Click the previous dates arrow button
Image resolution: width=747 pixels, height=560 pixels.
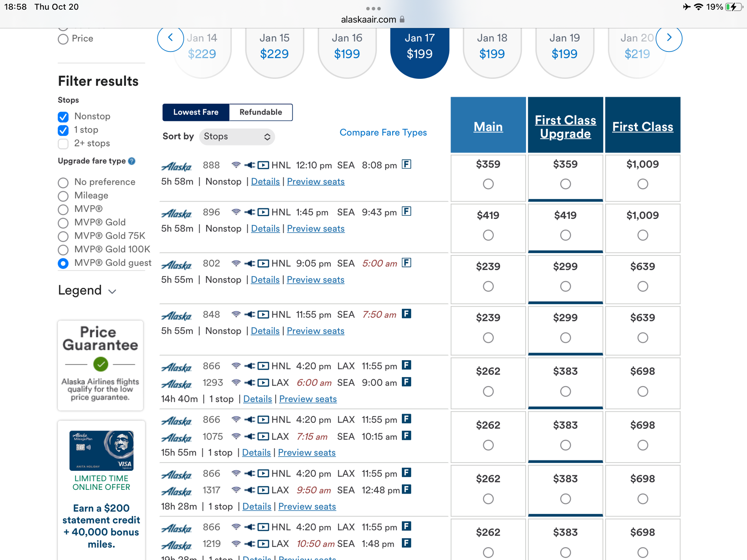[170, 38]
